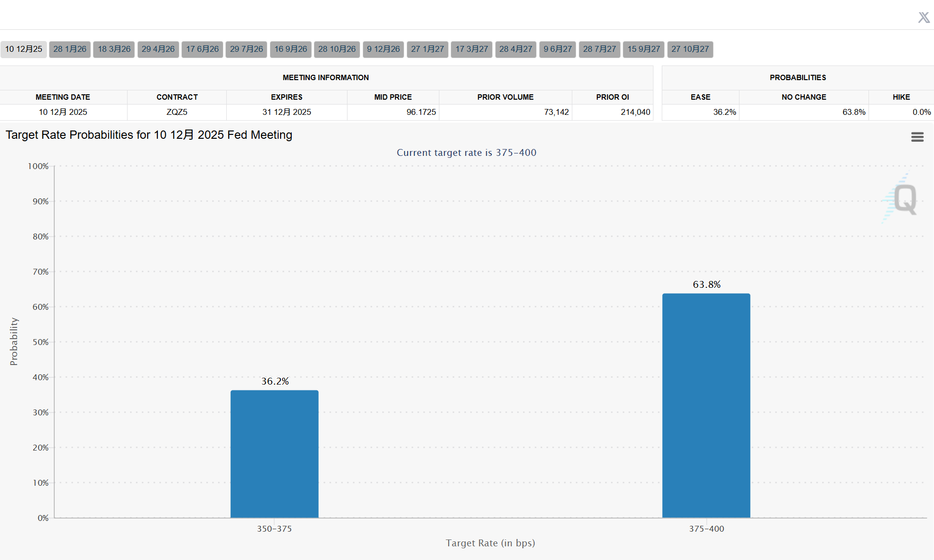
Task: Click the 375-400 probability bar
Action: point(706,406)
